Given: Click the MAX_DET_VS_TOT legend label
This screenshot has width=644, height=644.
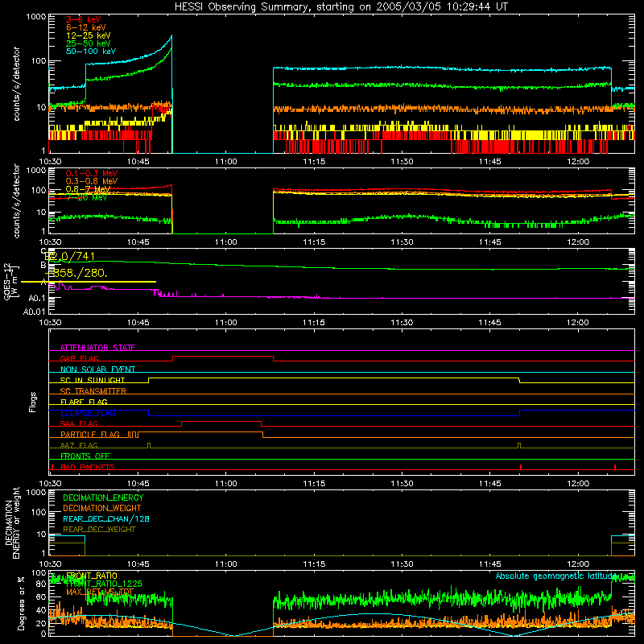Looking at the screenshot, I should (100, 592).
